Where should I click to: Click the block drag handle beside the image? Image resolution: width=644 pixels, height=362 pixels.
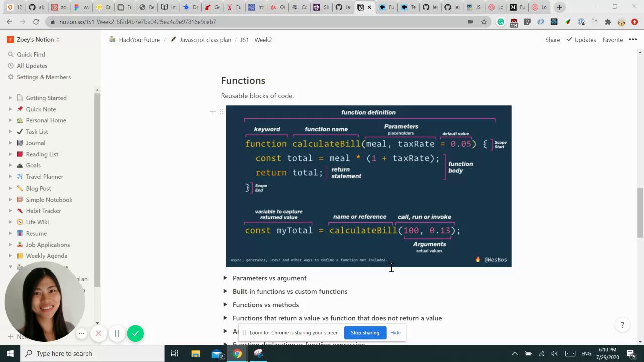coord(221,112)
